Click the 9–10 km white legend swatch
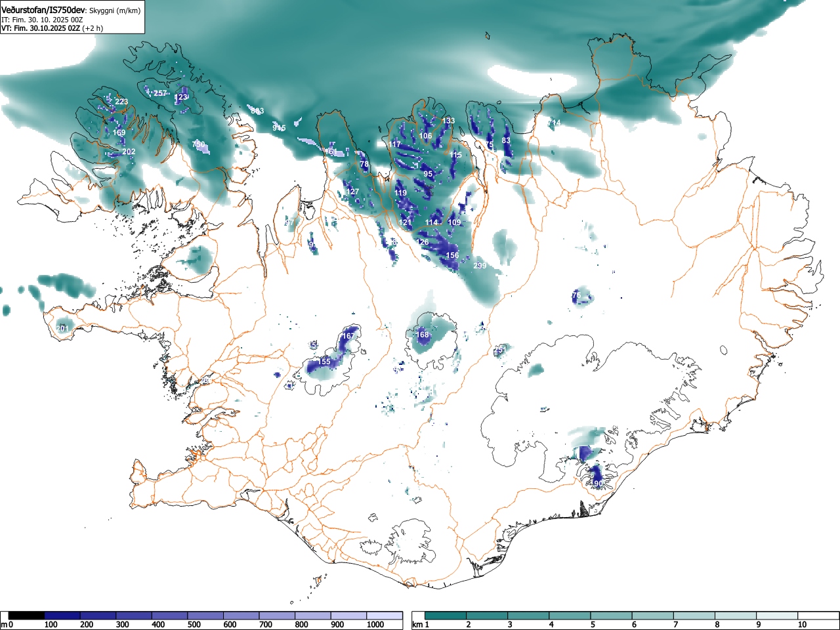840x630 pixels. coord(778,616)
